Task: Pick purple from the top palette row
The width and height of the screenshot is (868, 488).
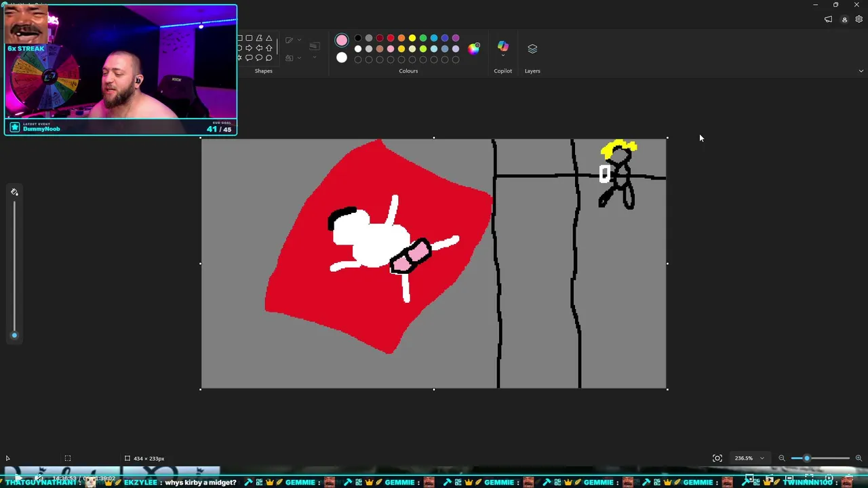Action: coord(456,38)
